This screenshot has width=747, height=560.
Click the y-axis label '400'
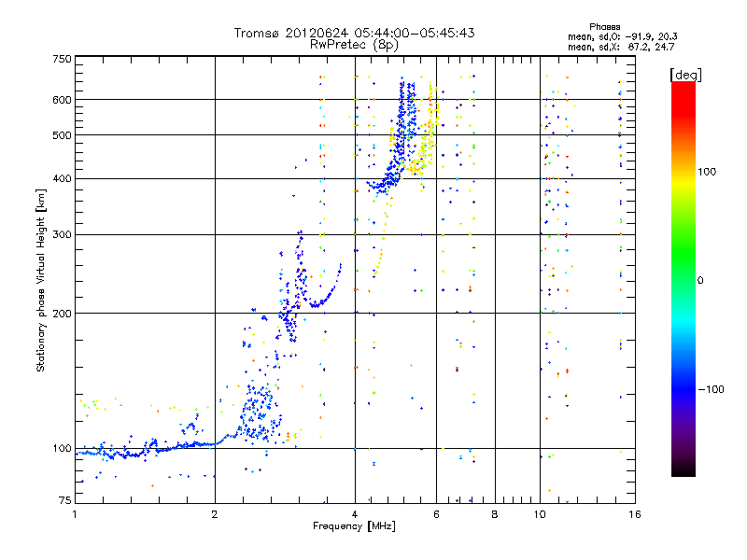[62, 179]
